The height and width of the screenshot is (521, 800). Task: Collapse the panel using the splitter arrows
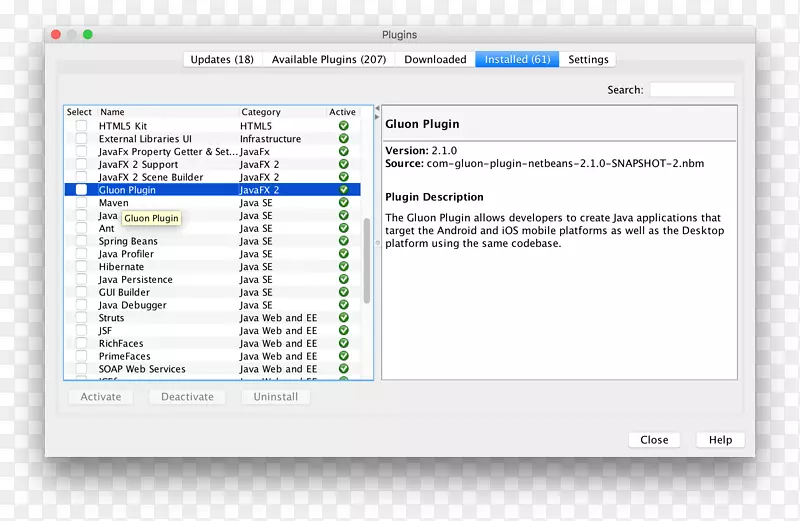(x=376, y=110)
